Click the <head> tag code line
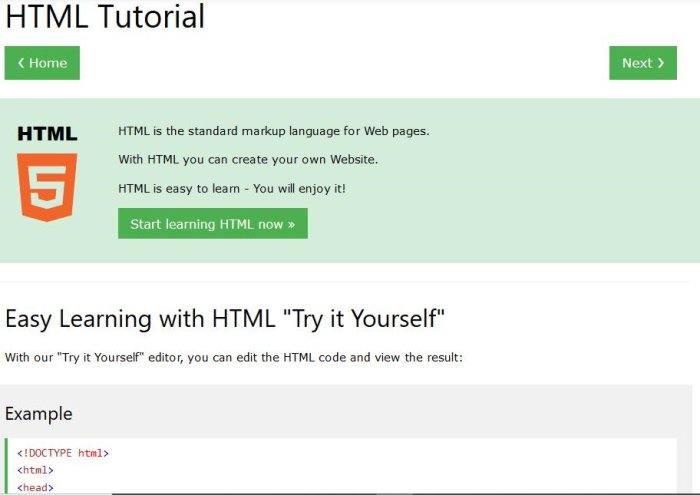Viewport: 700px width, 495px height. coord(35,487)
